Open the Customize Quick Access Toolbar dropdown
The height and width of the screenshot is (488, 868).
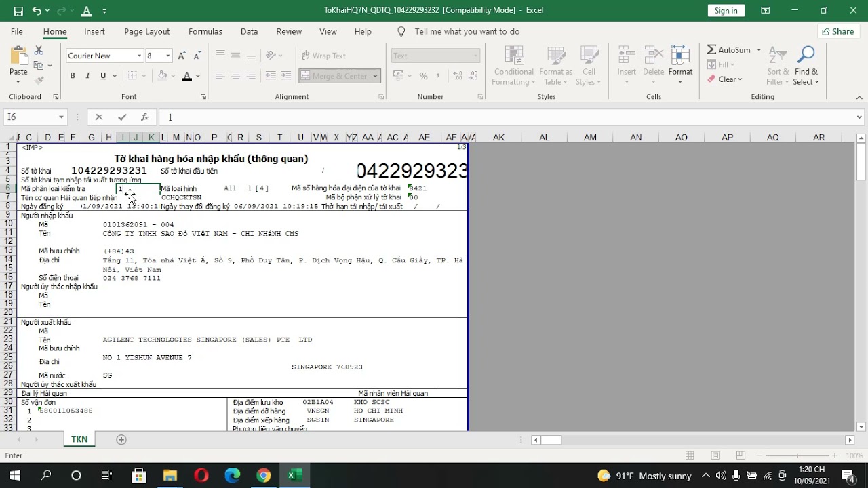coord(104,11)
